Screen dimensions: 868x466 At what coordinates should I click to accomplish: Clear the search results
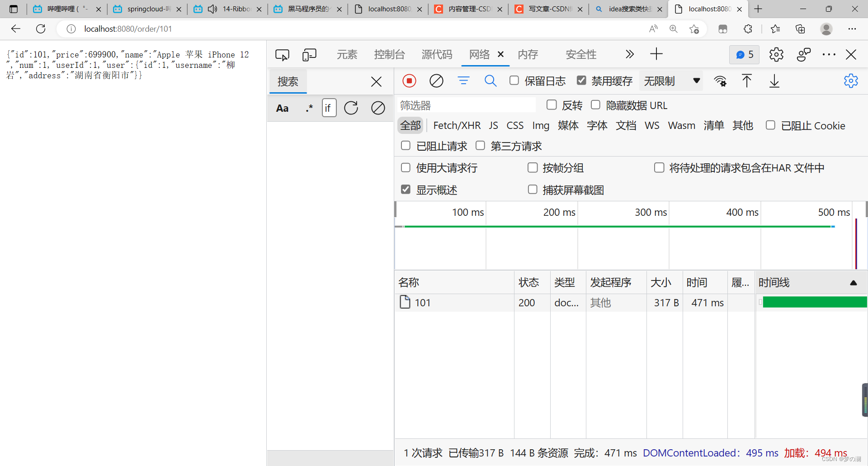378,108
